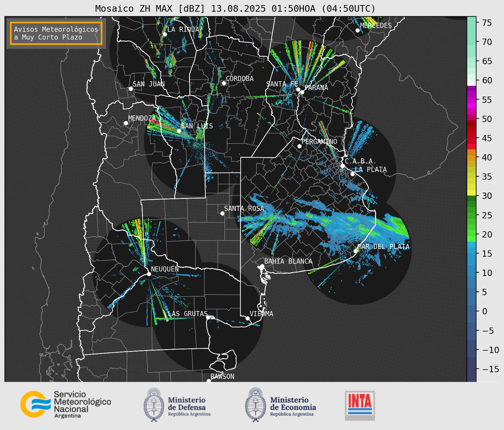Image resolution: width=504 pixels, height=430 pixels.
Task: Click the LA RIOJA city marker dot
Action: point(165,34)
